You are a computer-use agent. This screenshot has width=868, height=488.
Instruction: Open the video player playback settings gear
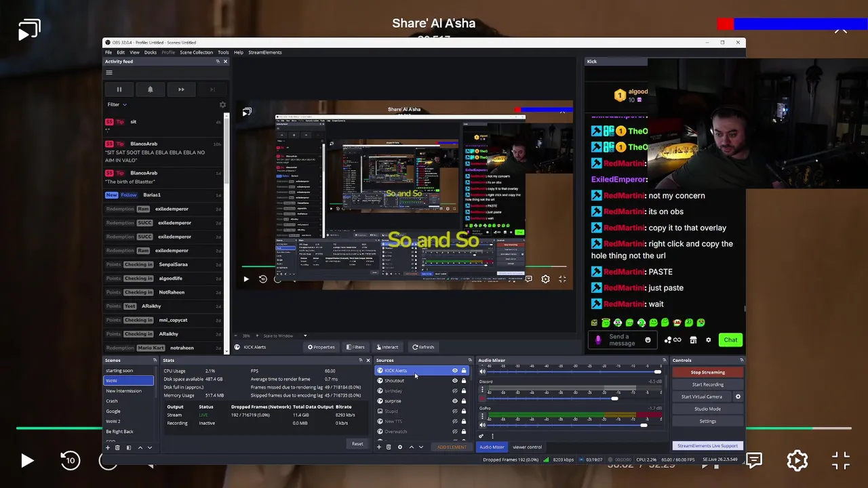(x=797, y=461)
